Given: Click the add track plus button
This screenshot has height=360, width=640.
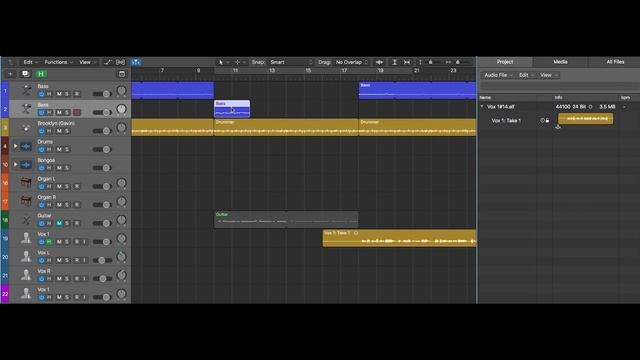Looking at the screenshot, I should coord(10,74).
